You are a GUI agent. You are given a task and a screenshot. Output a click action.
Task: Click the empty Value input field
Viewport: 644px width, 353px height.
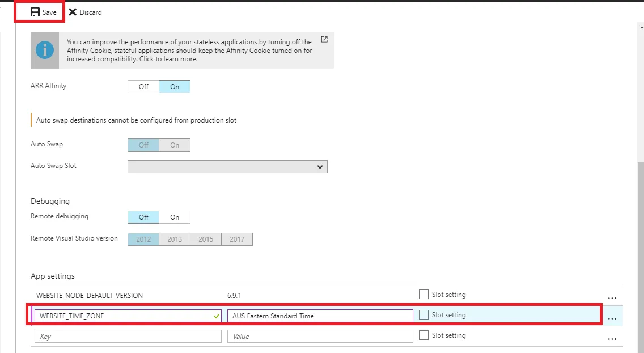pos(320,336)
